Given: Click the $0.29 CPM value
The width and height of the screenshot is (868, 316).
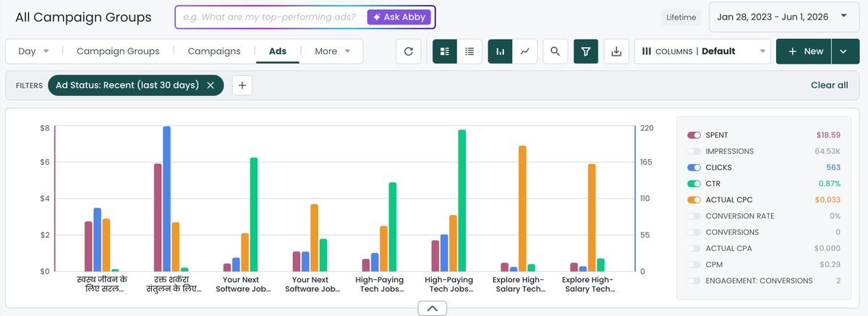Looking at the screenshot, I should pyautogui.click(x=830, y=265).
